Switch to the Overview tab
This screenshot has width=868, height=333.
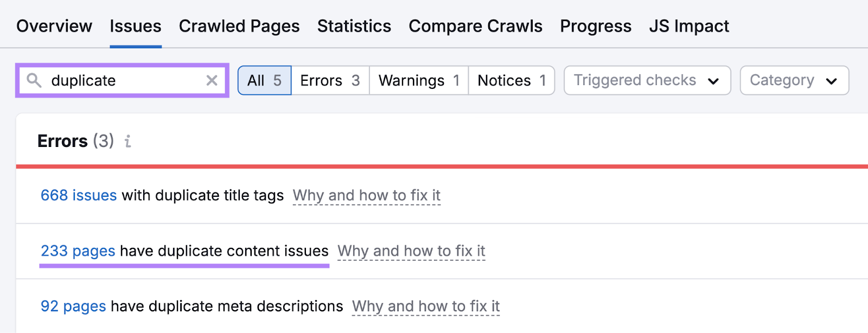54,25
